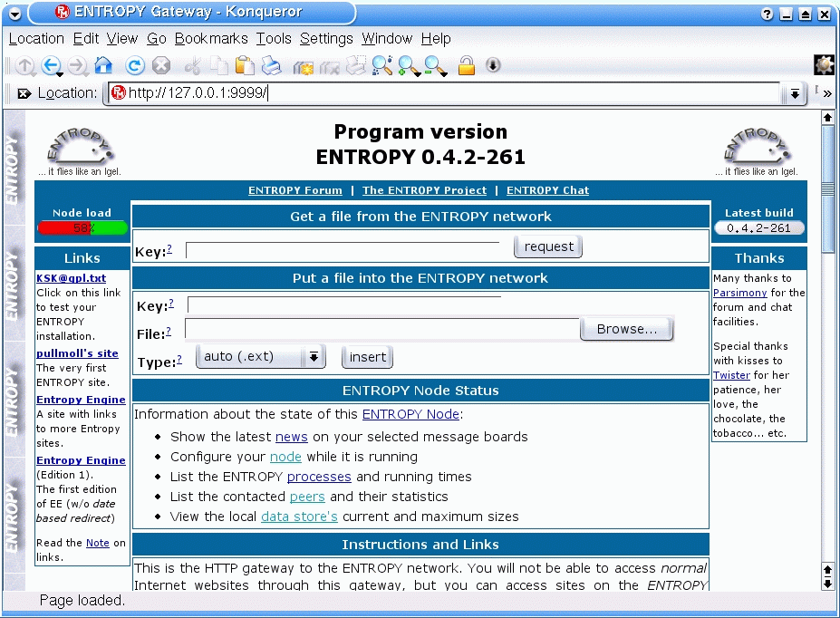Open the Home page icon
This screenshot has height=618, width=840.
103,65
